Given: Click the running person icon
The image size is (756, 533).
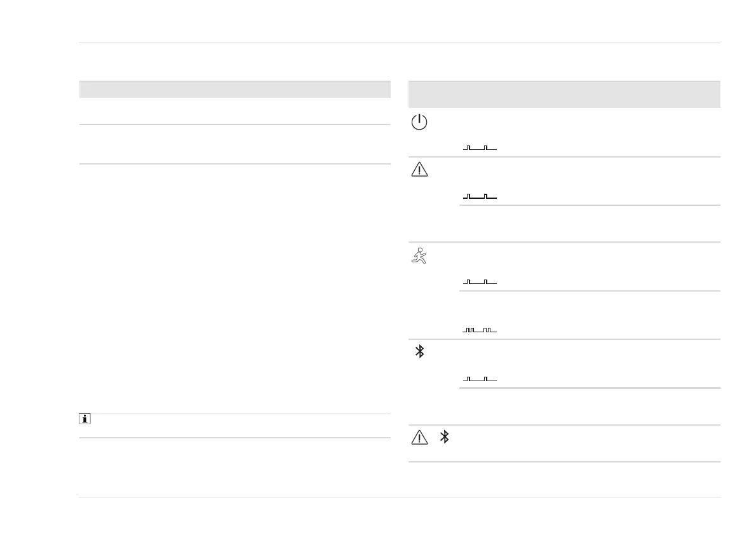Looking at the screenshot, I should 419,255.
